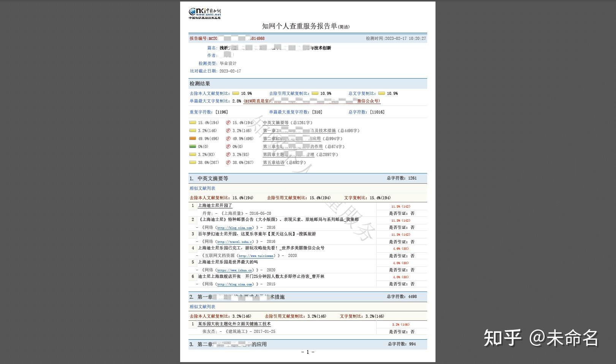This screenshot has width=616, height=364.
Task: Click red circle icon in 3.2%(146) row
Action: click(228, 131)
